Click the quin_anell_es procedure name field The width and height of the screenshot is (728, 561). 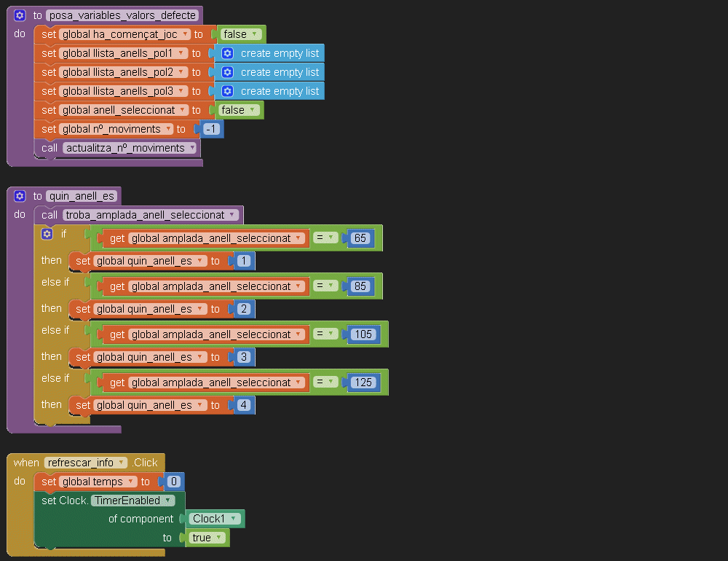click(x=82, y=196)
